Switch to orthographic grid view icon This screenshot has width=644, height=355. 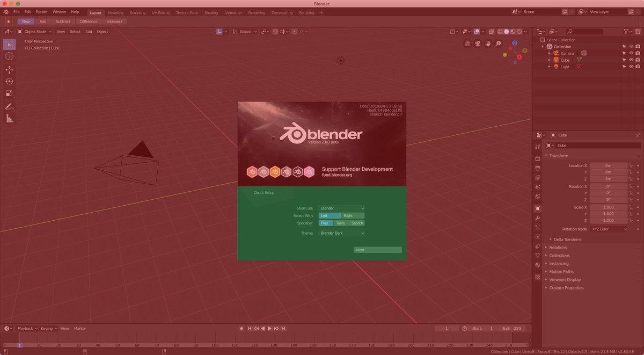tap(466, 44)
